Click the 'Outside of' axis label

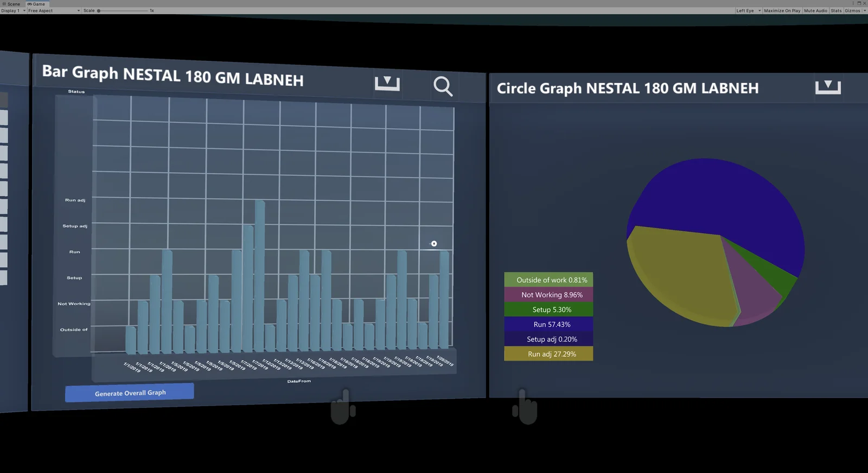tap(74, 330)
